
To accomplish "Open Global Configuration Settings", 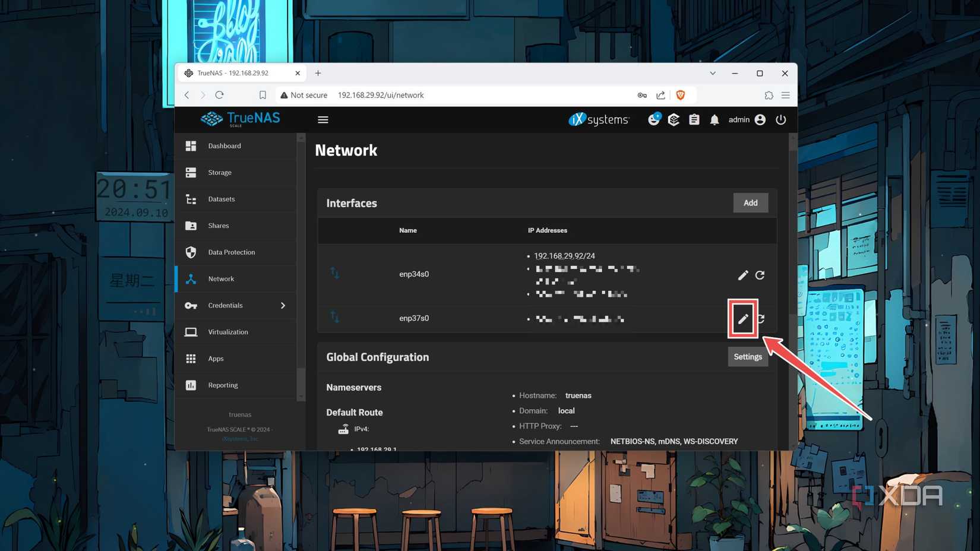I will point(748,356).
